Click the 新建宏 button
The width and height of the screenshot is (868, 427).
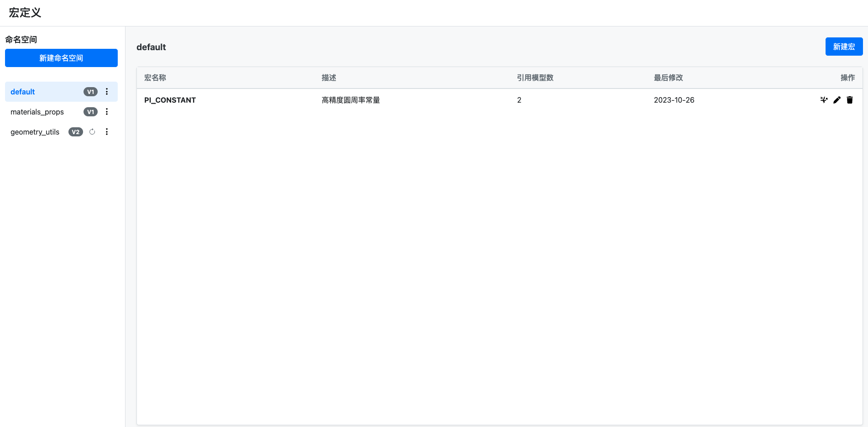(x=844, y=47)
